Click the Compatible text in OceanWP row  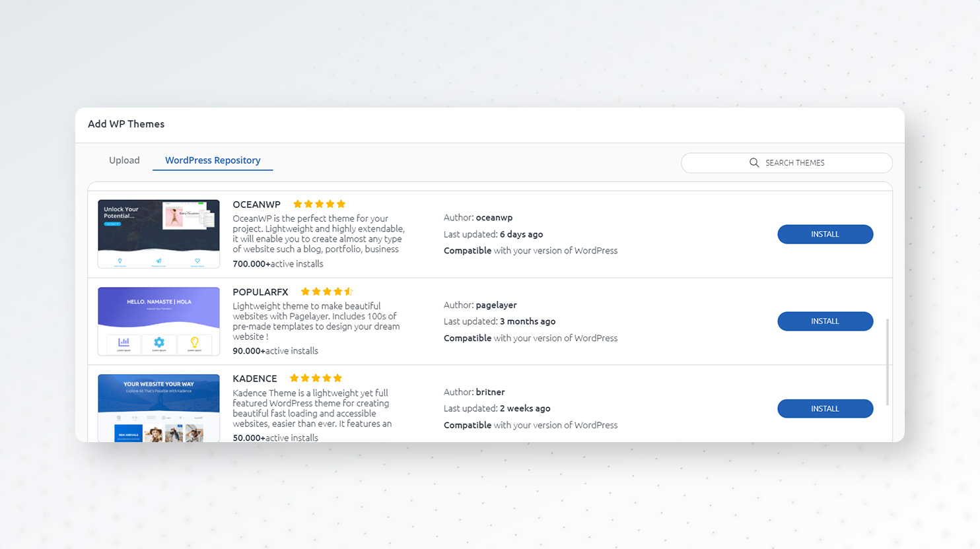(x=530, y=251)
